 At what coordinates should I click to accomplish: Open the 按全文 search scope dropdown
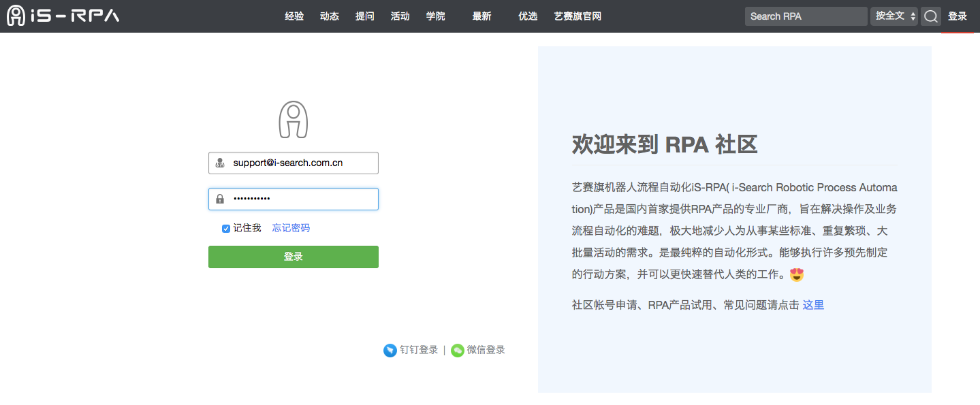pos(894,16)
